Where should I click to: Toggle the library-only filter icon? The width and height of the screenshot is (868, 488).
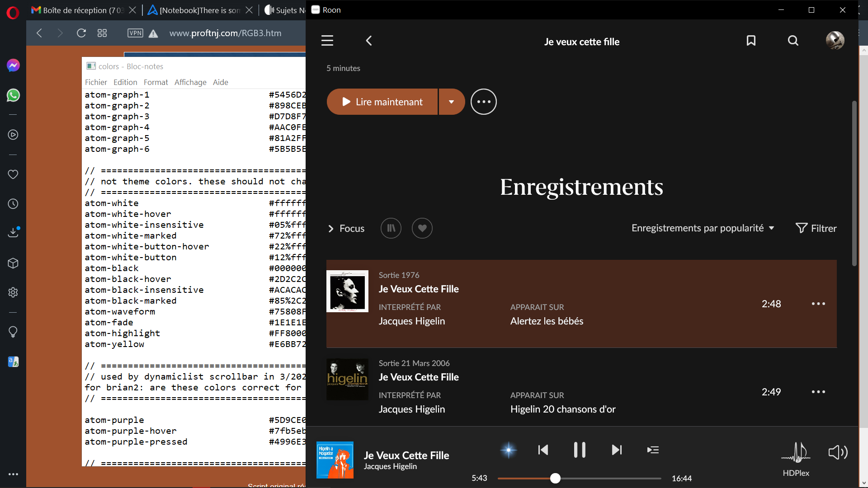391,228
